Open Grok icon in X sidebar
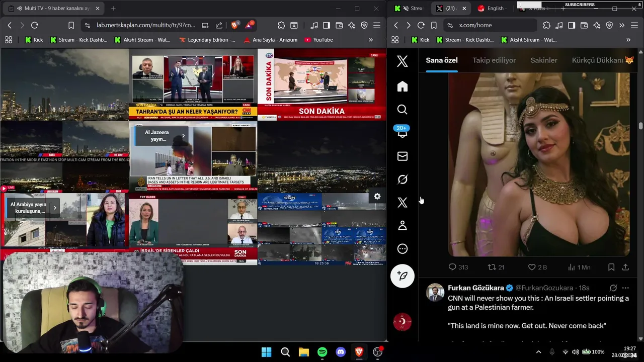644x362 pixels. tap(402, 179)
